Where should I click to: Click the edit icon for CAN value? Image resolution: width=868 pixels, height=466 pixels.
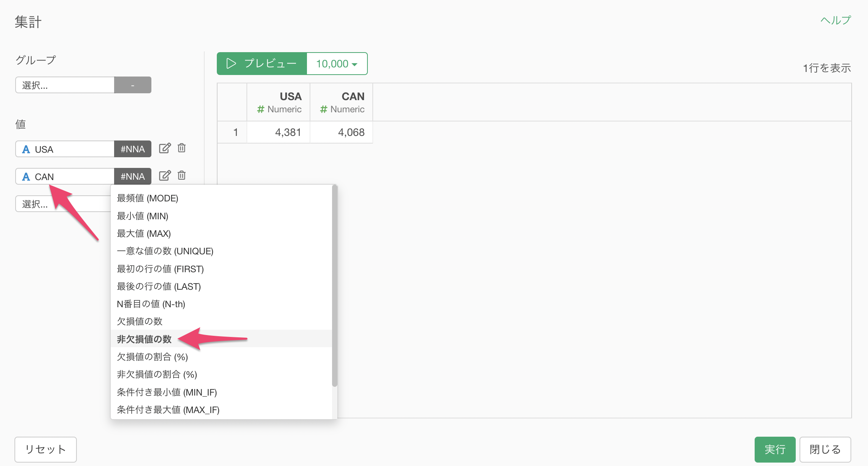pos(165,176)
